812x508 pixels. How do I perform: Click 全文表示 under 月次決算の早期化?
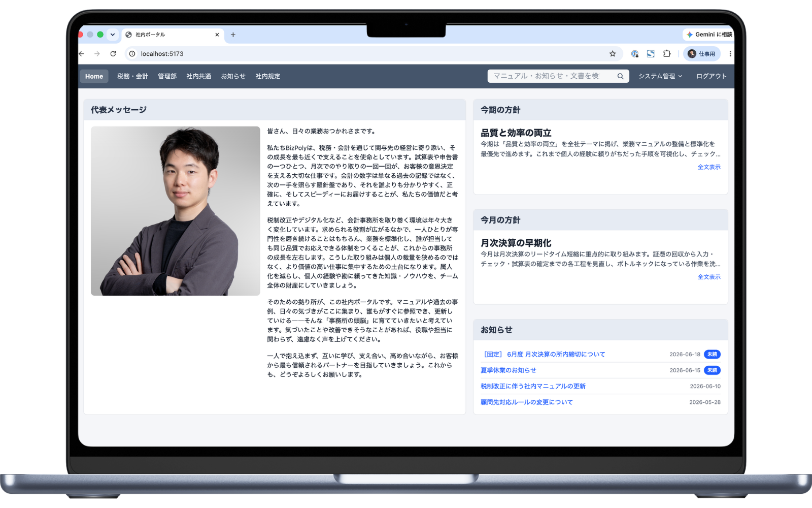coord(709,277)
